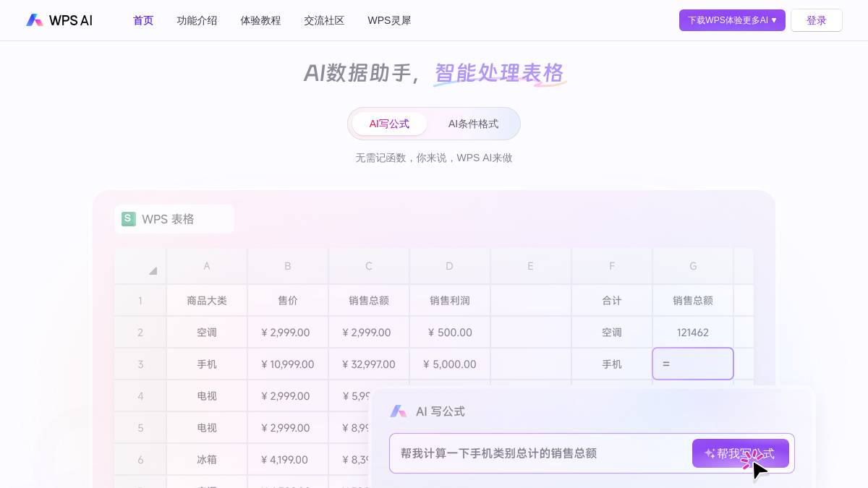Select the AI写公式 tab
This screenshot has height=488, width=868.
pos(389,124)
